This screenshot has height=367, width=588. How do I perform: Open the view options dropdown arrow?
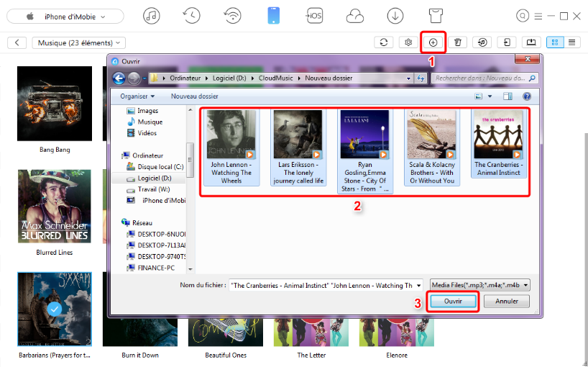(490, 96)
